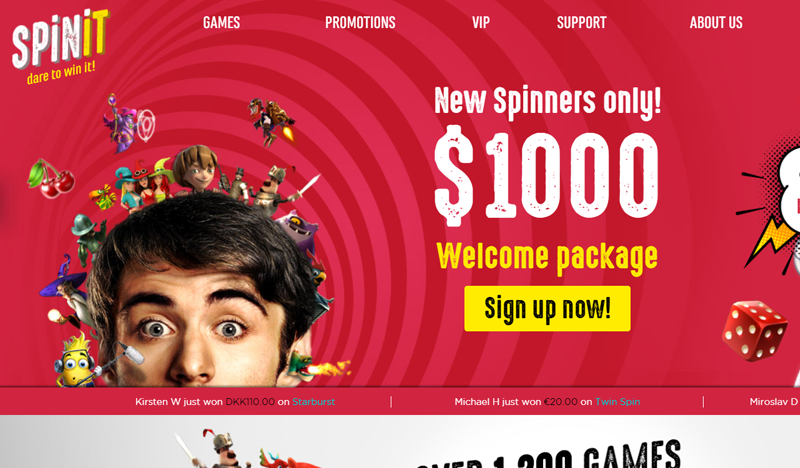Click the purple fluffy monster character
Image resolution: width=800 pixels, height=468 pixels.
coord(296,228)
